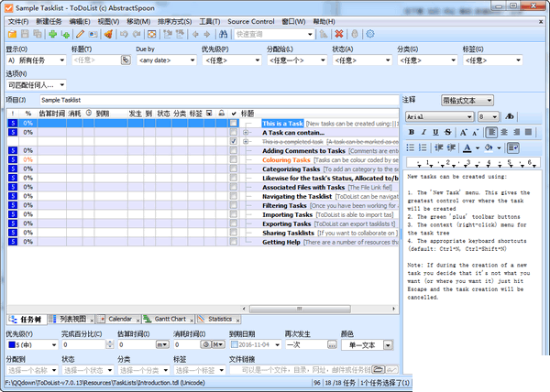Insert numbered list in comments

[423, 147]
